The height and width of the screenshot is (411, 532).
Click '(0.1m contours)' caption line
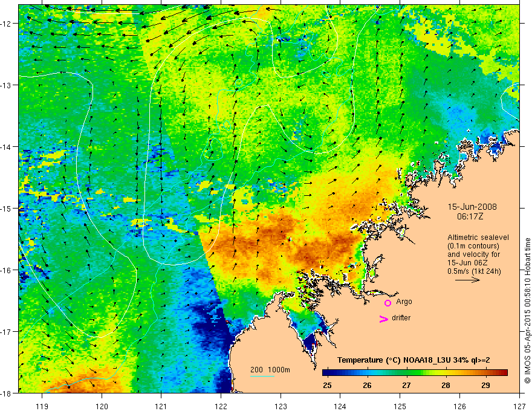(473, 246)
